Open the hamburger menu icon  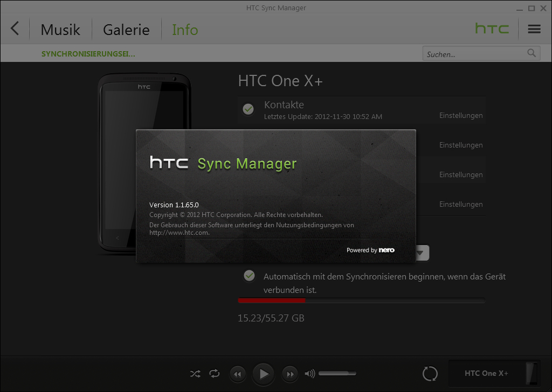[x=534, y=29]
